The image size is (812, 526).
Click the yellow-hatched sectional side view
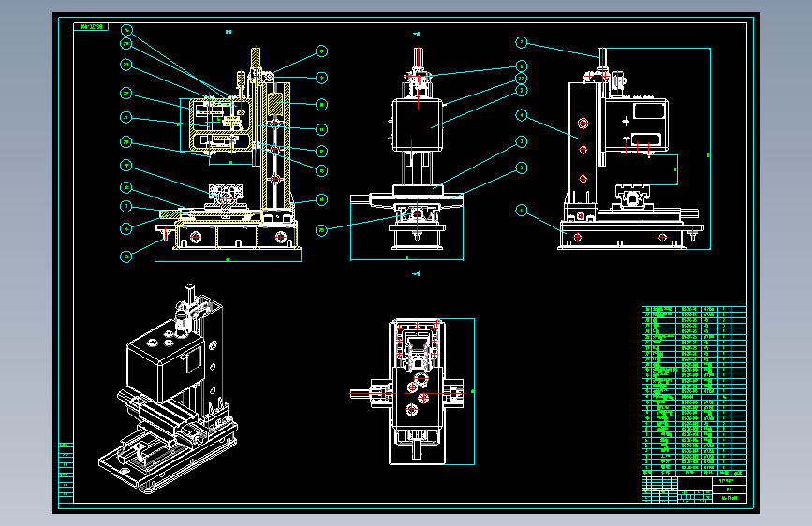coord(228,153)
